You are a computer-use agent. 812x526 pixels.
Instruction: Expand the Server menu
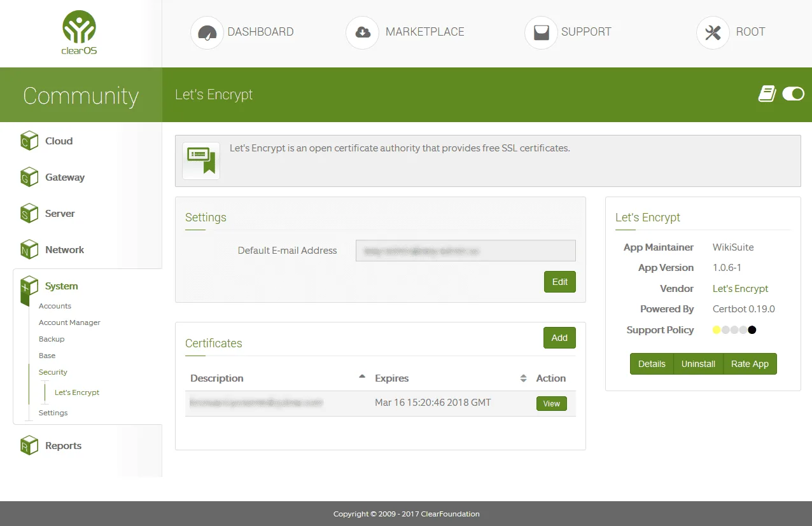pyautogui.click(x=60, y=214)
